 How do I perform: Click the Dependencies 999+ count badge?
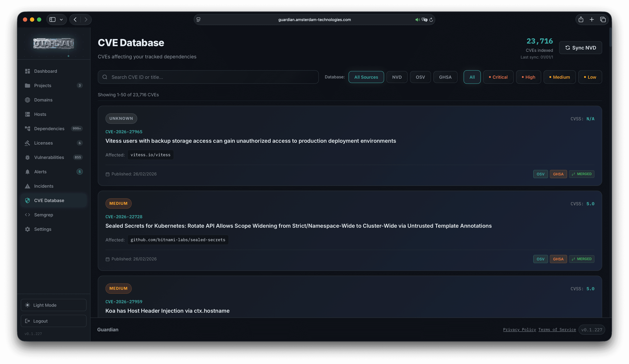[77, 129]
